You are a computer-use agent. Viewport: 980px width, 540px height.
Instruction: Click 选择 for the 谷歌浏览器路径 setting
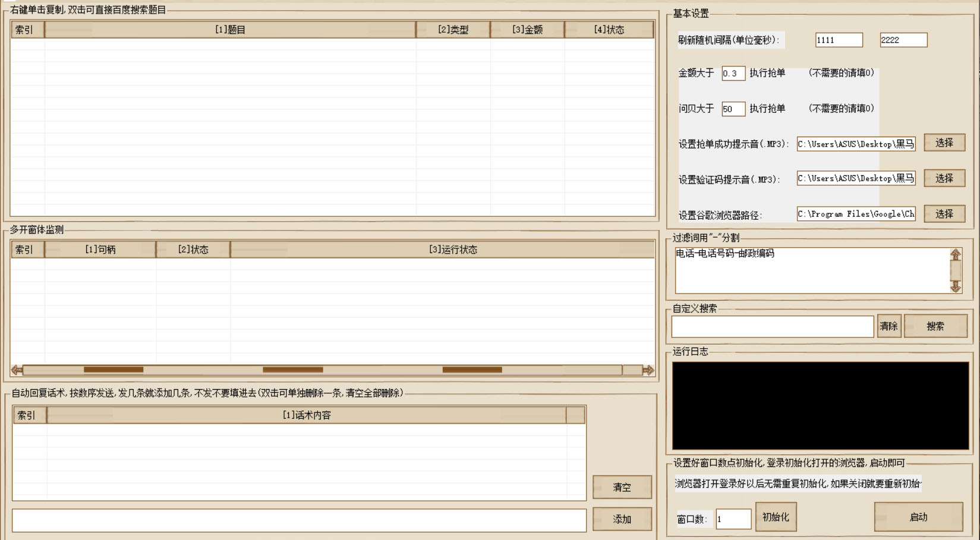pos(944,214)
